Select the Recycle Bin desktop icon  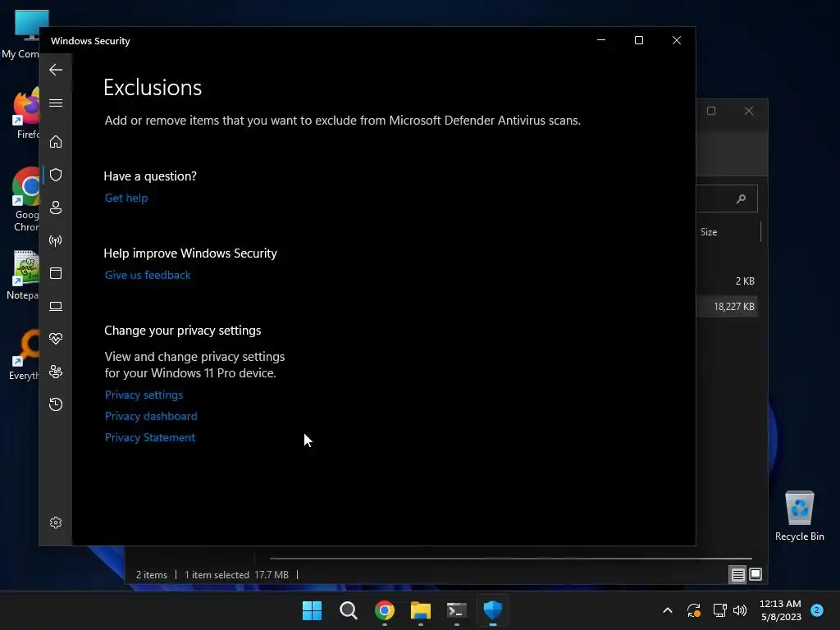click(x=799, y=517)
